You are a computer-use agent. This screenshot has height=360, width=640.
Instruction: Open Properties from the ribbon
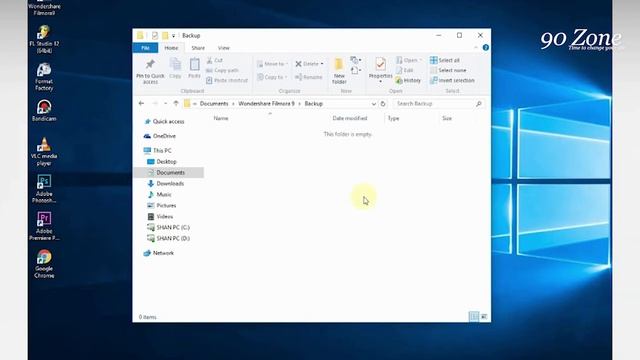pyautogui.click(x=380, y=69)
